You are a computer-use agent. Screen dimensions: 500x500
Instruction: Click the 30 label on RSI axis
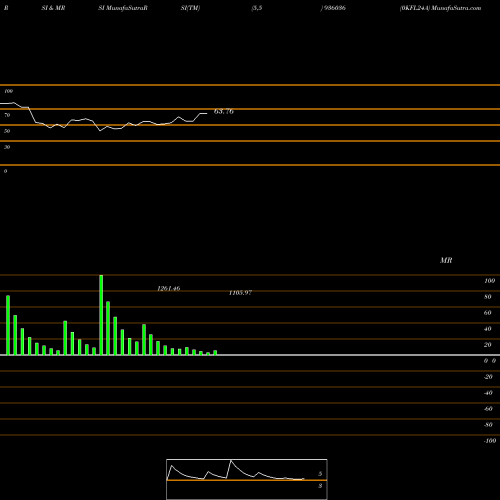coord(7,147)
